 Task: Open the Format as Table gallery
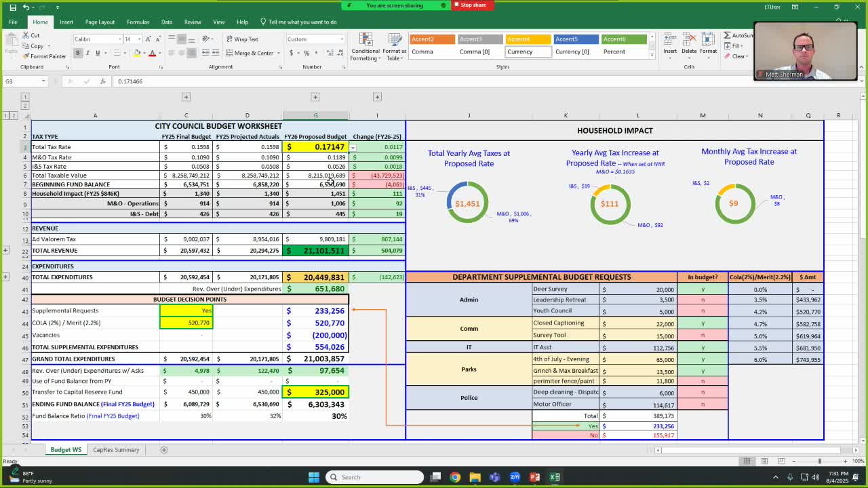point(394,46)
